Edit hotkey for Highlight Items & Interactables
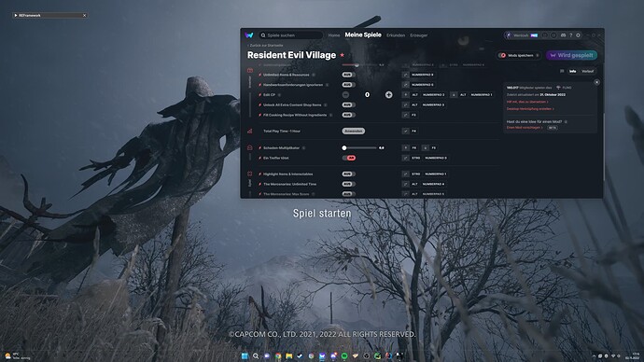The height and width of the screenshot is (362, 644). point(406,174)
